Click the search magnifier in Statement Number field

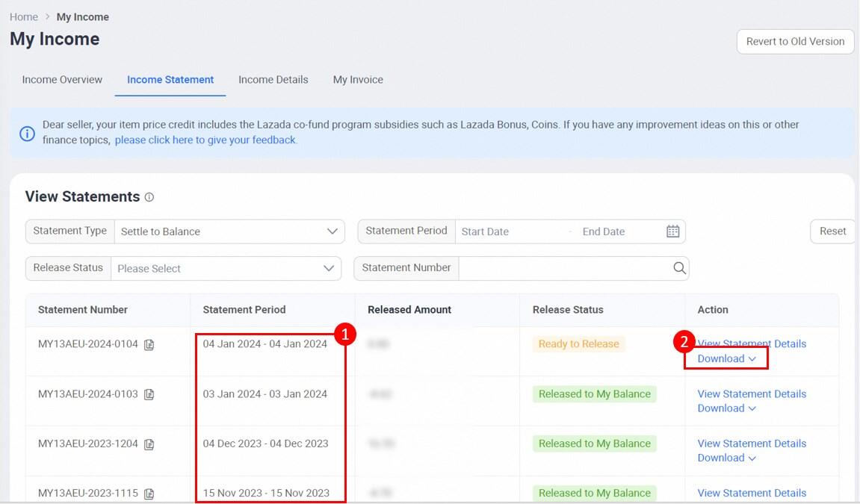point(678,268)
